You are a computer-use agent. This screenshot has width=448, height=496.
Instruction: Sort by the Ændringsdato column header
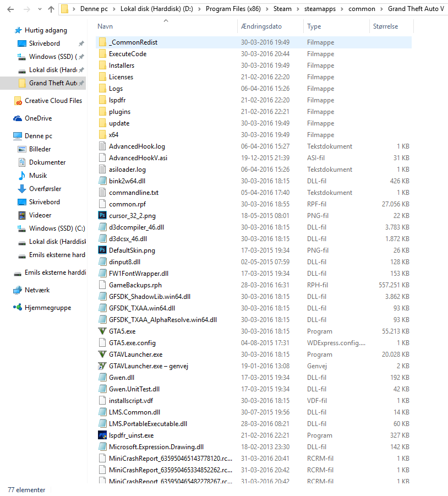[261, 26]
